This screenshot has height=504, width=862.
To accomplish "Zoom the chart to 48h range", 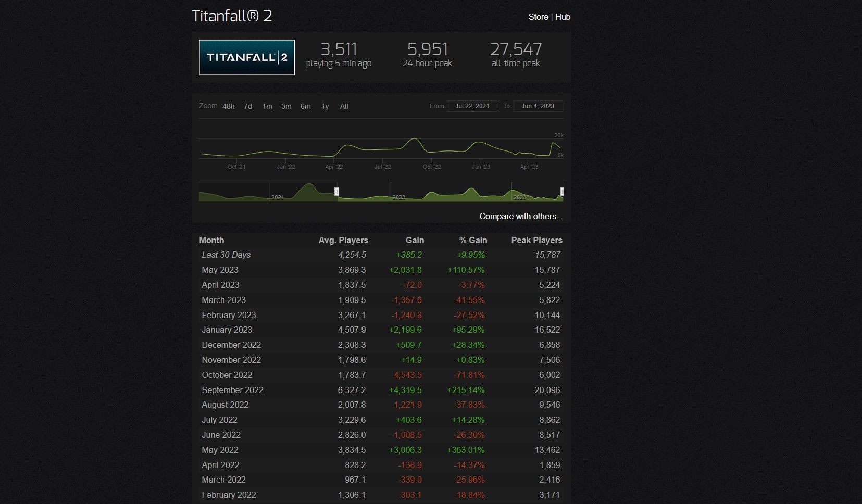I will click(228, 106).
